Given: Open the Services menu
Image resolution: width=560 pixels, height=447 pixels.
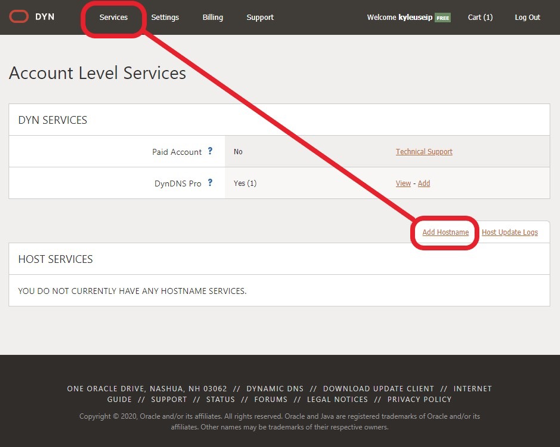Looking at the screenshot, I should coord(114,17).
